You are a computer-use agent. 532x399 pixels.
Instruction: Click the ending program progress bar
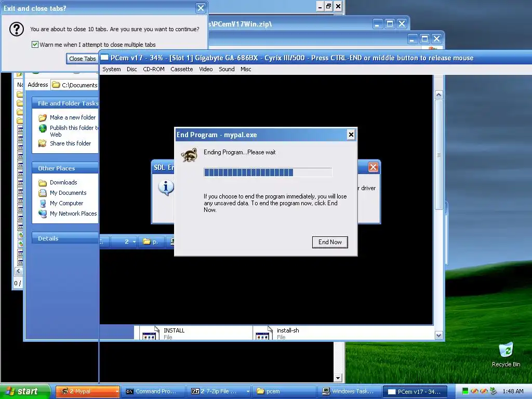[x=268, y=172]
